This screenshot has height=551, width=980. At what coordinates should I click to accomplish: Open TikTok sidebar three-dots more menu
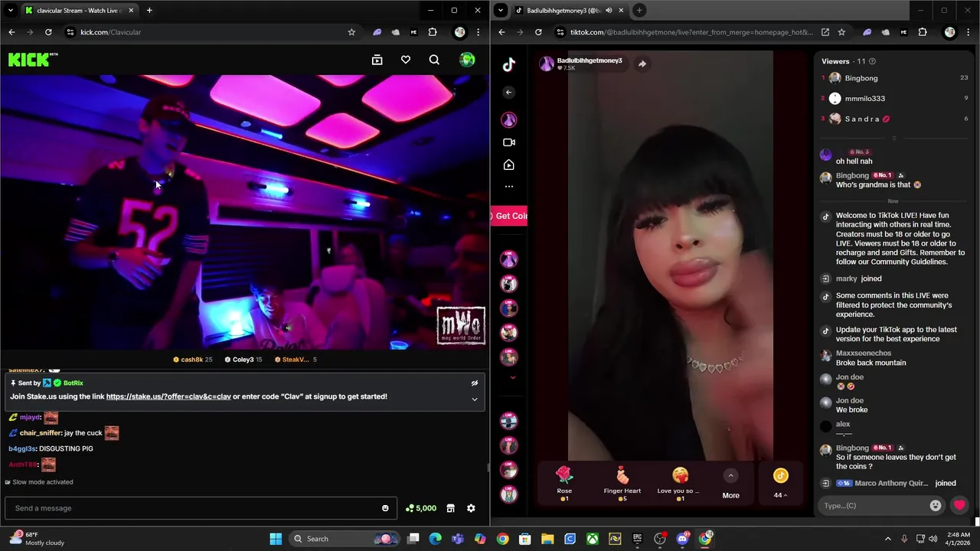(509, 186)
